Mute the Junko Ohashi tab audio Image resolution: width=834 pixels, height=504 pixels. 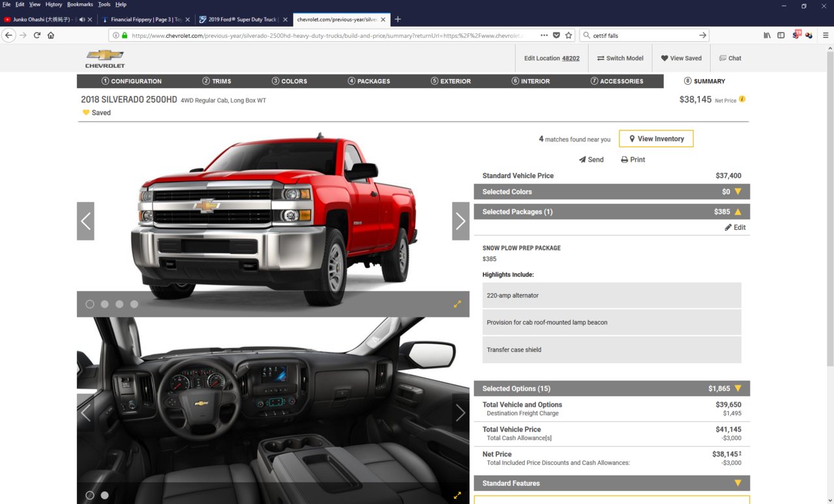click(82, 20)
